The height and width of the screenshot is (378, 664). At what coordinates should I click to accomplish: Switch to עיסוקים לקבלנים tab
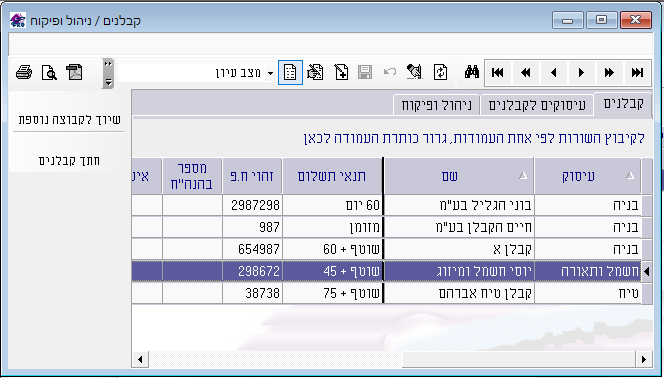(x=537, y=105)
